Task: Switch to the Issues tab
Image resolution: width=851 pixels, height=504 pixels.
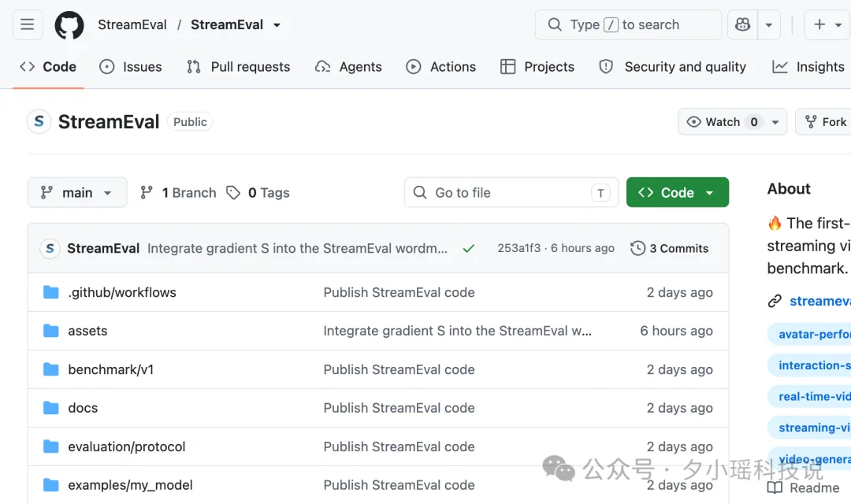Action: pyautogui.click(x=131, y=67)
